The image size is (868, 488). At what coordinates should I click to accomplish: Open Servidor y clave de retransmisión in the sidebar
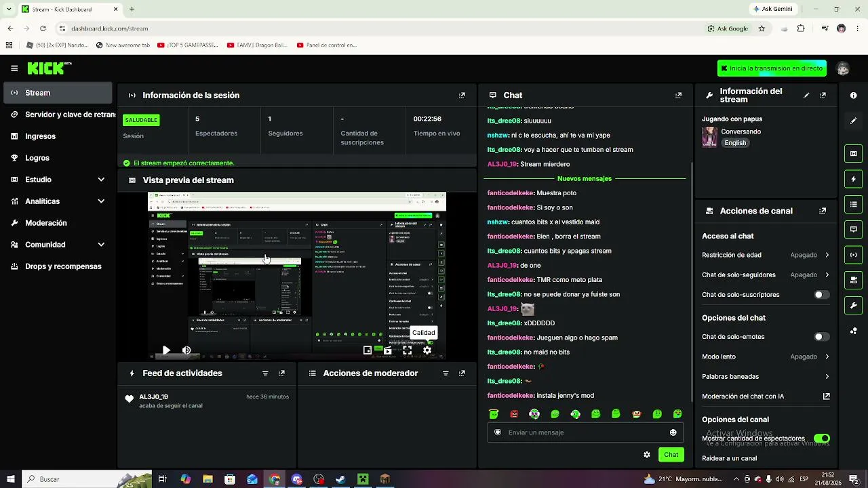58,115
